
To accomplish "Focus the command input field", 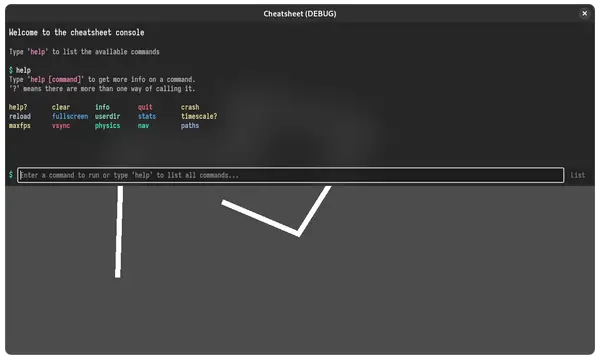I will (290, 175).
